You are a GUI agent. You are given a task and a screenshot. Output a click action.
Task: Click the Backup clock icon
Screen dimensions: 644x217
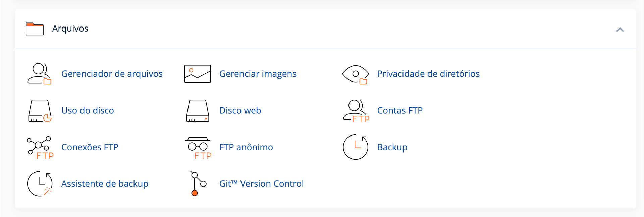coord(355,147)
